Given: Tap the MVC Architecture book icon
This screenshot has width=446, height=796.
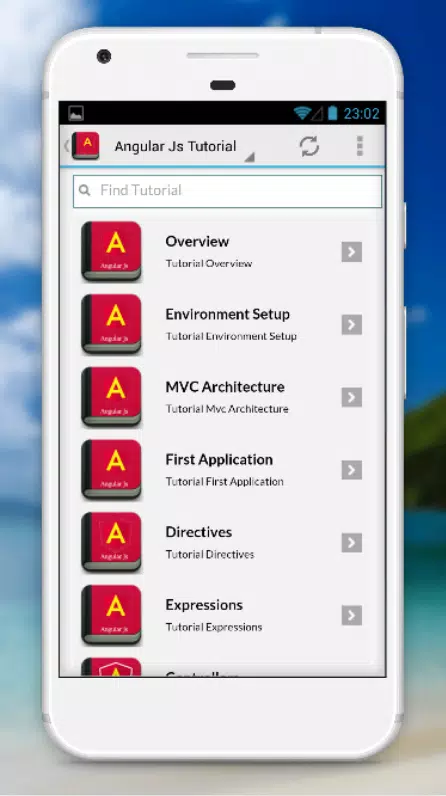Looking at the screenshot, I should [x=111, y=396].
